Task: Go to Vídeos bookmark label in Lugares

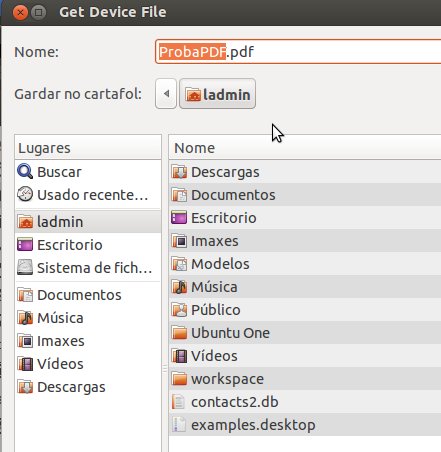Action: pos(60,364)
